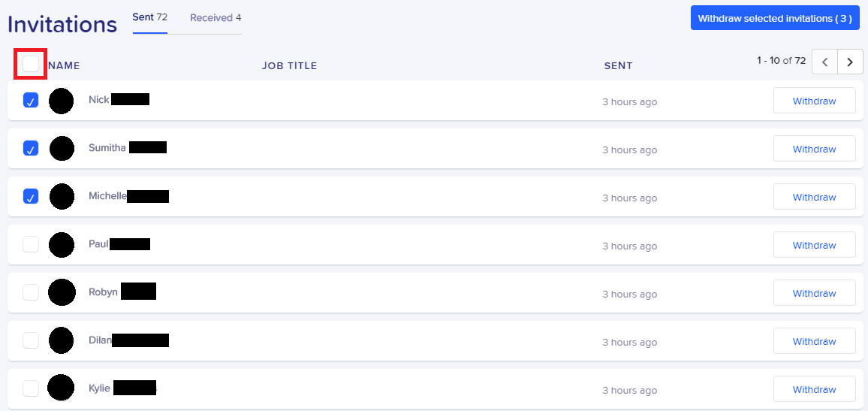Withdraw Paul's invitation

pyautogui.click(x=814, y=245)
